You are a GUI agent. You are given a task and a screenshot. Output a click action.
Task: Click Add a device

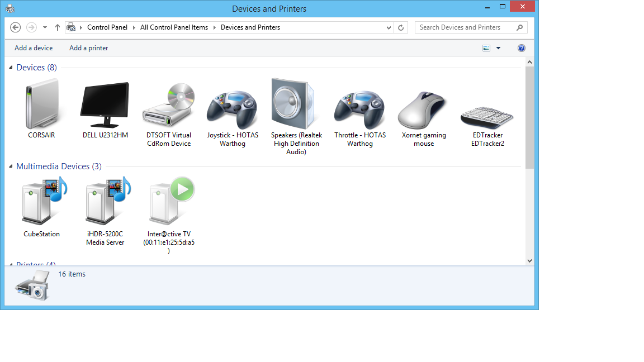tap(34, 48)
